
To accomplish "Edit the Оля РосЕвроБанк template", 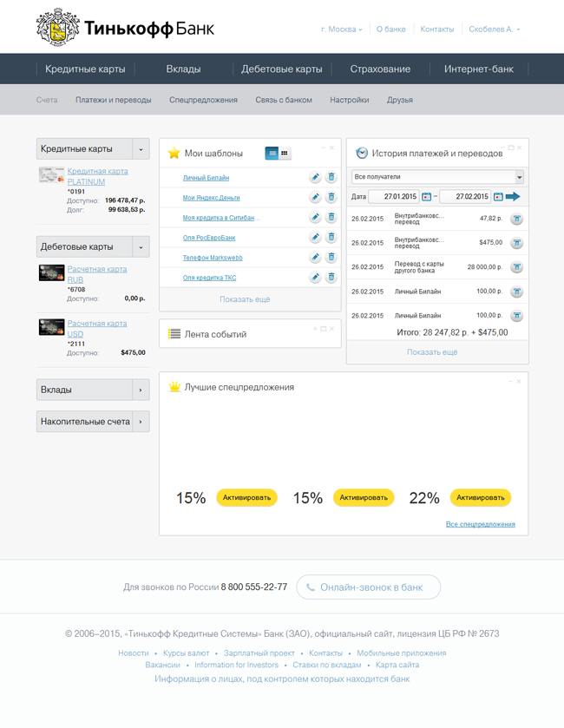I will coord(315,237).
